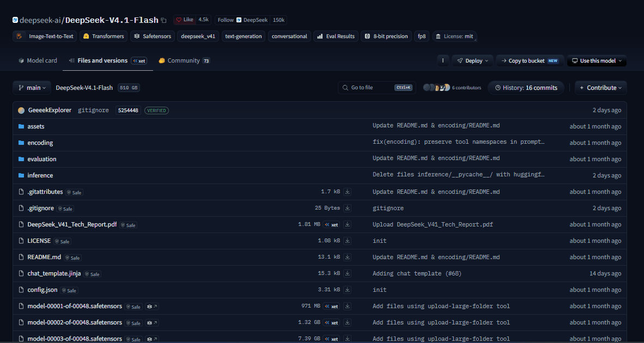Download the .gitignore file
This screenshot has height=343, width=644.
click(348, 208)
